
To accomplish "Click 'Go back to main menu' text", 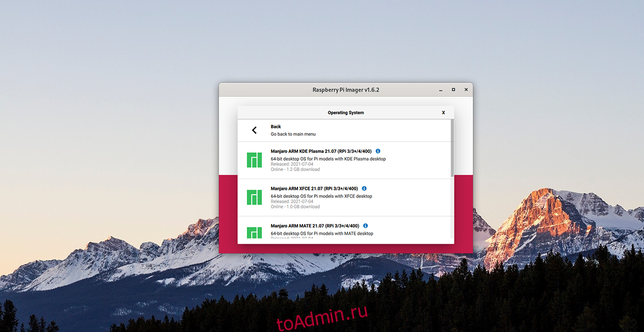I will [x=293, y=134].
